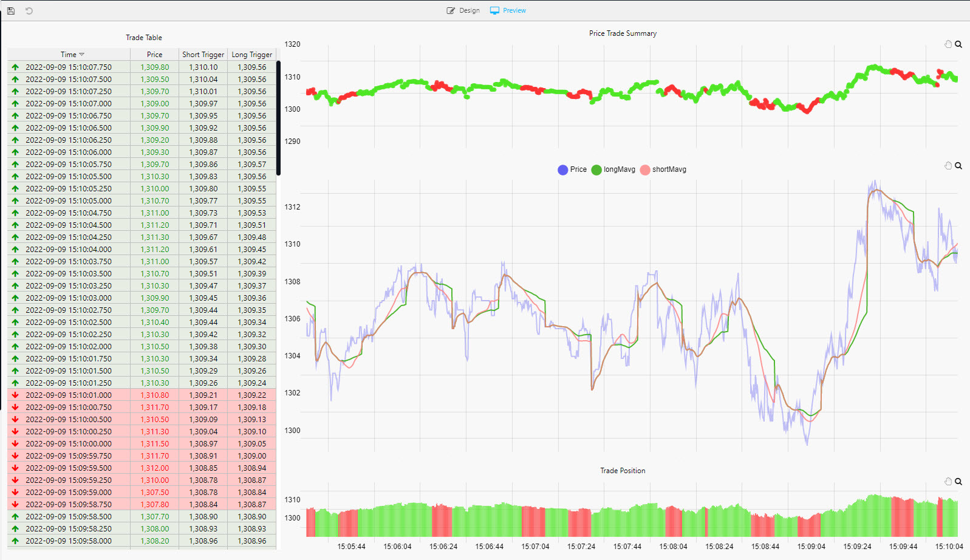
Task: Click the save icon in the top bar
Action: pos(11,10)
